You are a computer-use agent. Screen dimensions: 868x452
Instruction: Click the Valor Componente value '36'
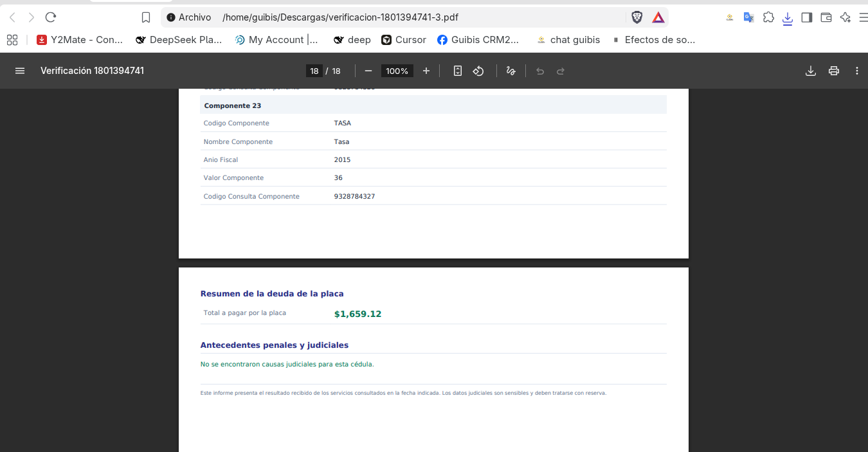(x=338, y=177)
